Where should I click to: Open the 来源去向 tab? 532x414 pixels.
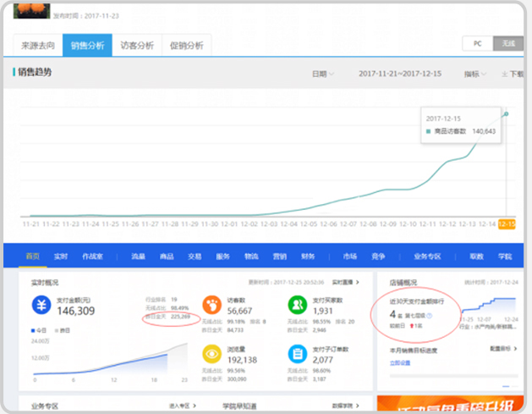[39, 46]
